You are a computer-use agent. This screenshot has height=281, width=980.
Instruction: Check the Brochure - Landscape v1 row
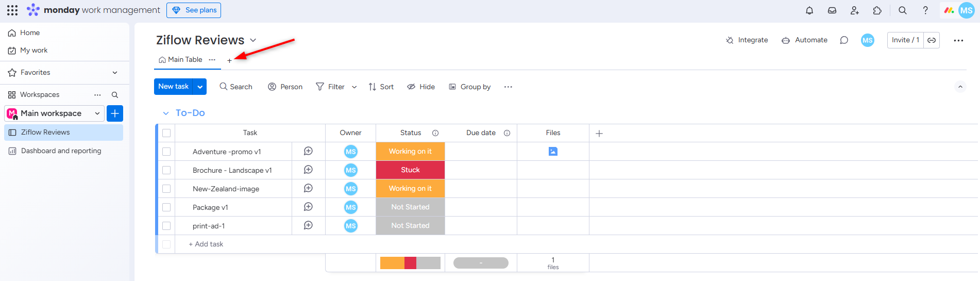click(x=166, y=170)
